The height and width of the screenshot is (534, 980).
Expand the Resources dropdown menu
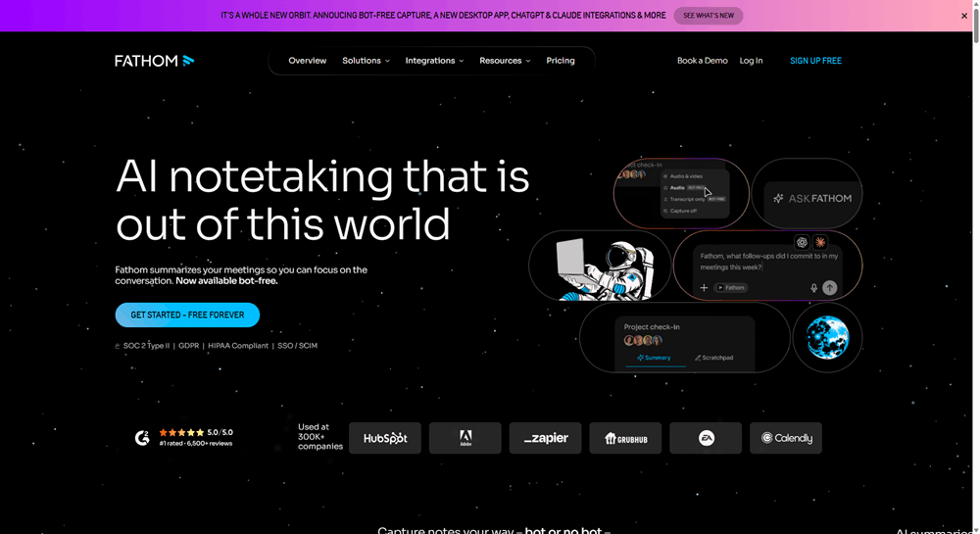coord(505,61)
